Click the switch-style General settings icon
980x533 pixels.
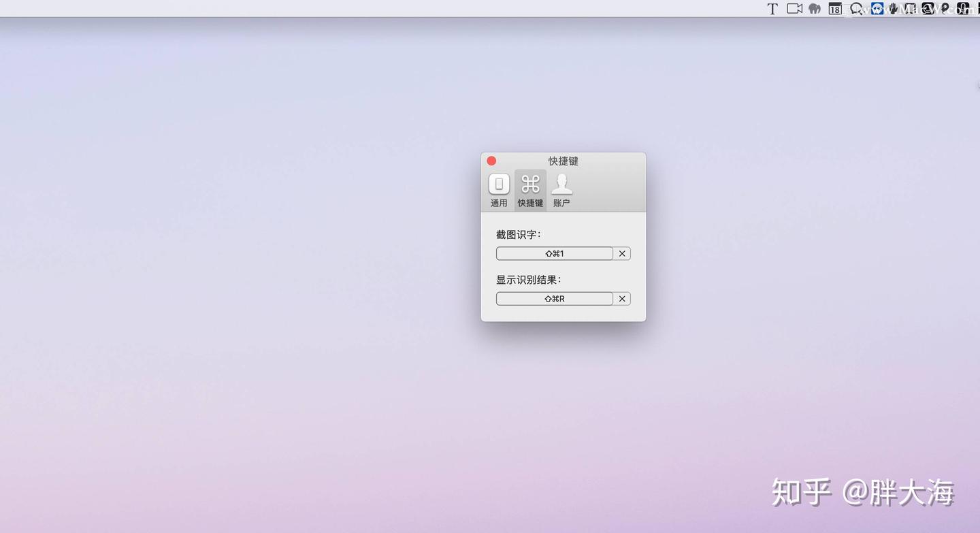coord(499,182)
